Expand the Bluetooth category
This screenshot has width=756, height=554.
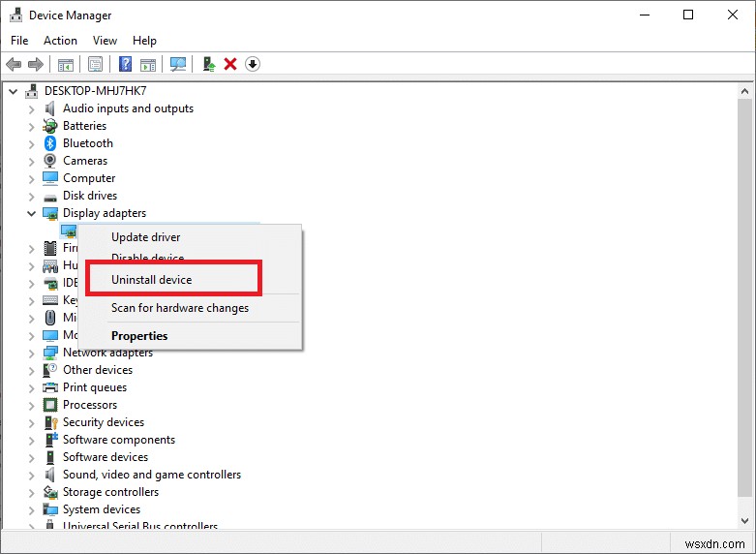coord(31,143)
